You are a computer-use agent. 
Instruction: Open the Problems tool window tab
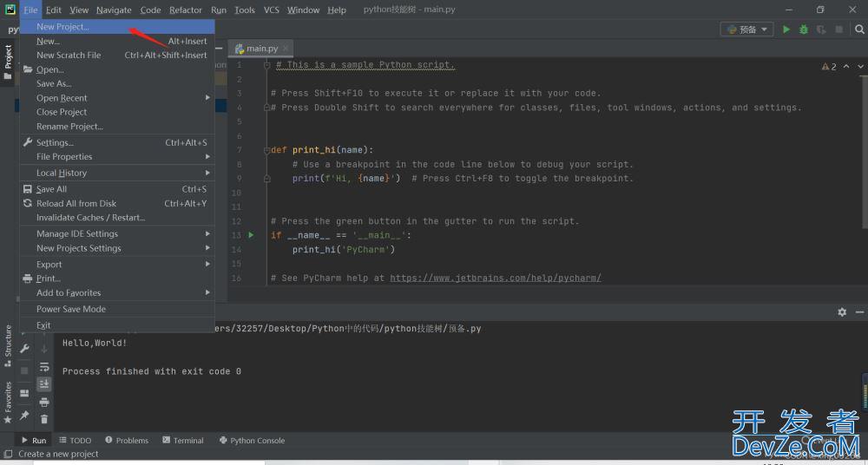point(127,441)
